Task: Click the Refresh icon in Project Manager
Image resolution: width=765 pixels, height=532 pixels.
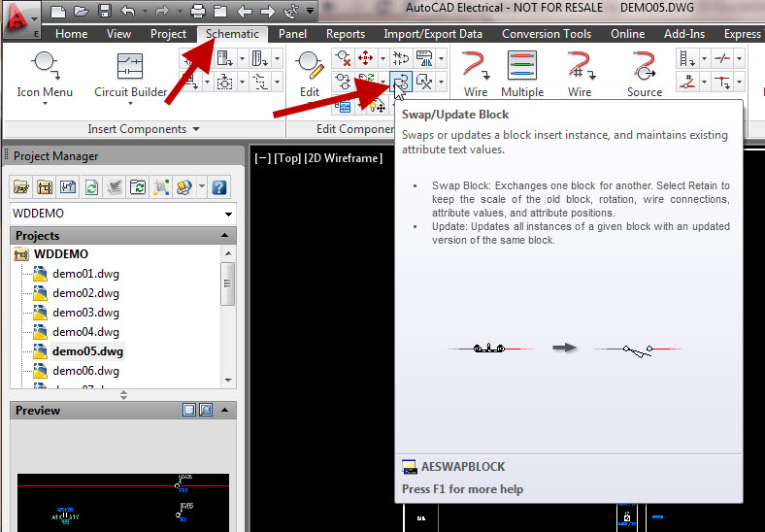Action: (x=91, y=187)
